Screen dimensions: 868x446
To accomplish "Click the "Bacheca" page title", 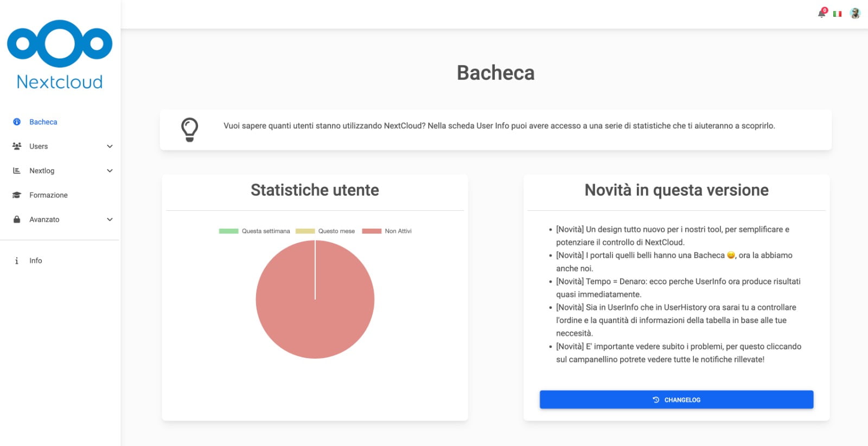I will pos(496,73).
